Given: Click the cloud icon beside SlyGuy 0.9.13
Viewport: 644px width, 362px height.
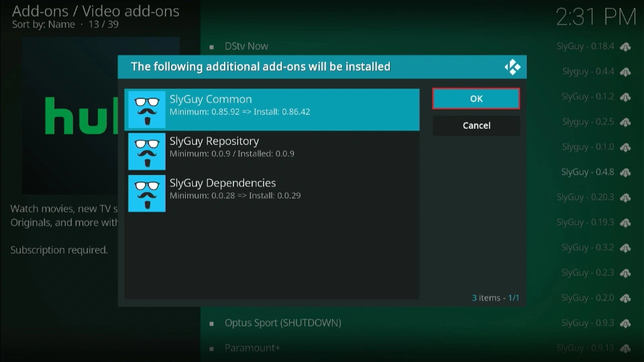Looking at the screenshot, I should [625, 349].
